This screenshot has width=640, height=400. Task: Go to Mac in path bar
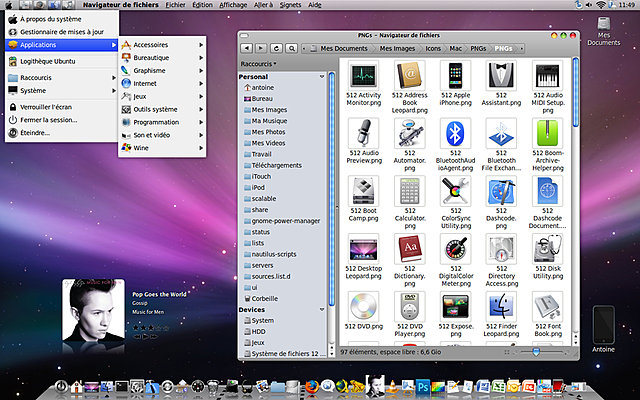pyautogui.click(x=456, y=48)
